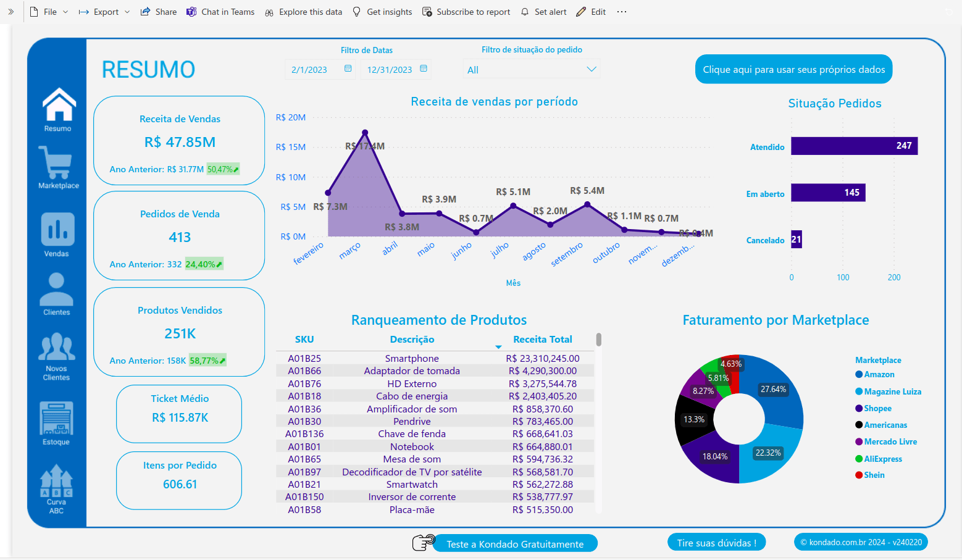The height and width of the screenshot is (560, 962).
Task: Expand the order status filter dropdown
Action: click(x=591, y=69)
